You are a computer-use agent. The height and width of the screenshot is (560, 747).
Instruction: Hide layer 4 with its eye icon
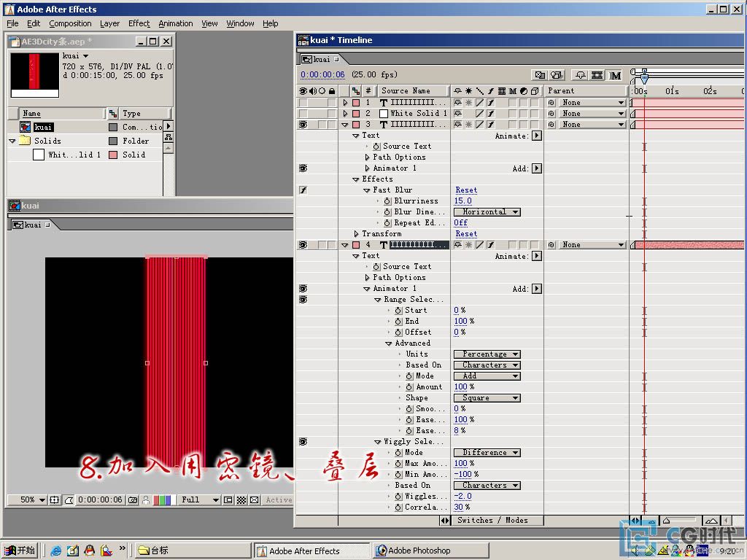[303, 245]
